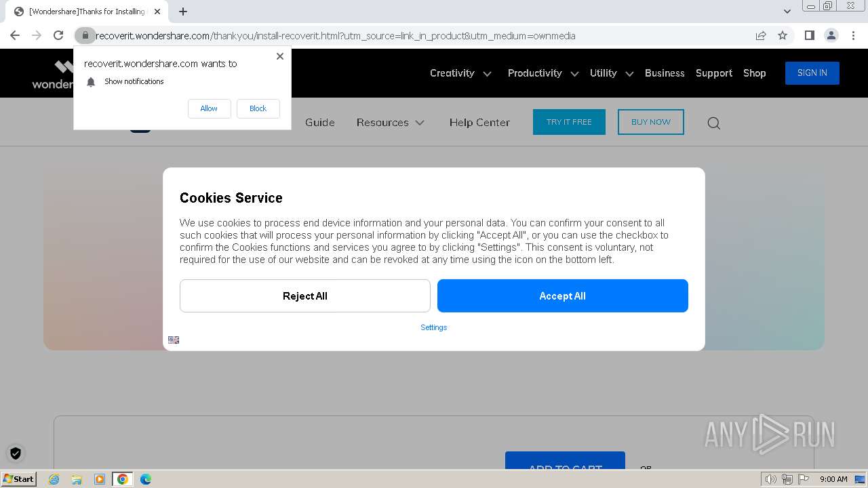The image size is (868, 488).
Task: Expand the Utility menu
Action: (x=612, y=73)
